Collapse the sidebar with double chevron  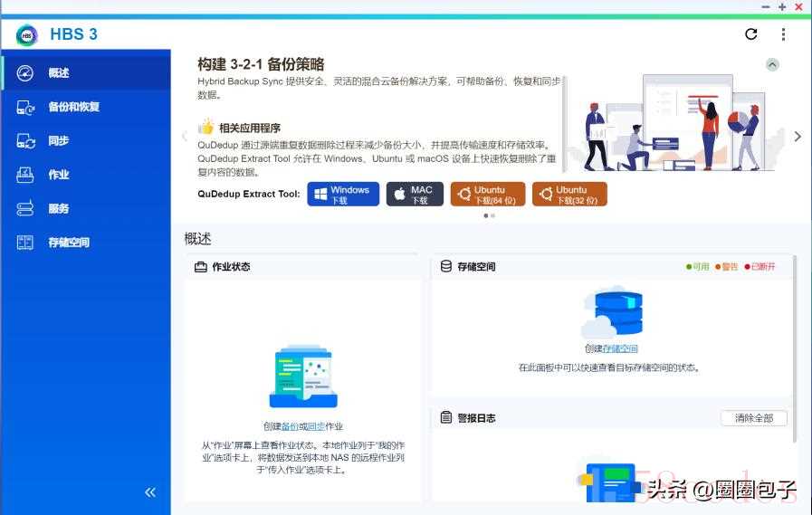(150, 492)
